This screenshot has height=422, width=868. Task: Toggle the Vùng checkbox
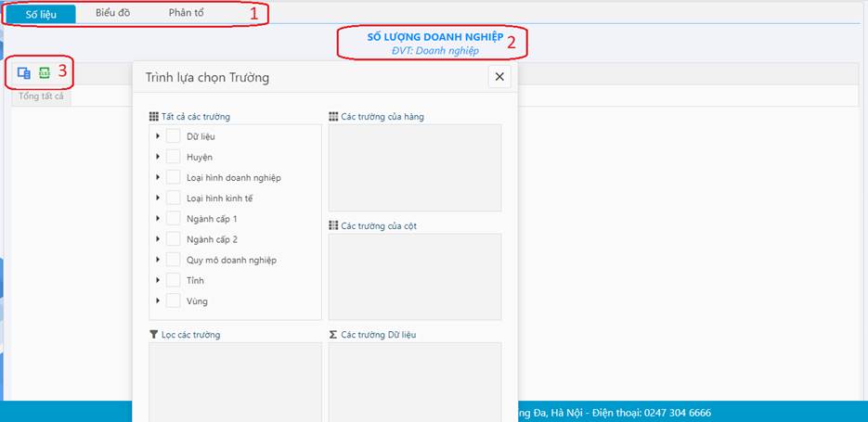click(174, 301)
